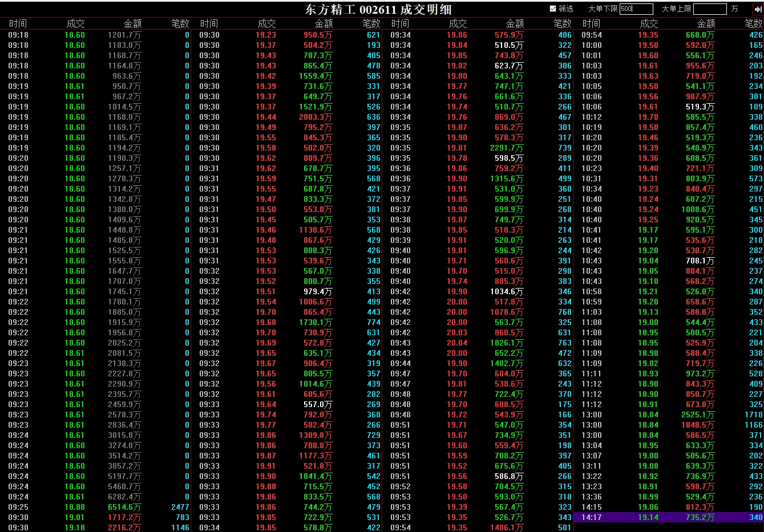Click the 14:15 time cell
The image size is (764, 532).
592,507
